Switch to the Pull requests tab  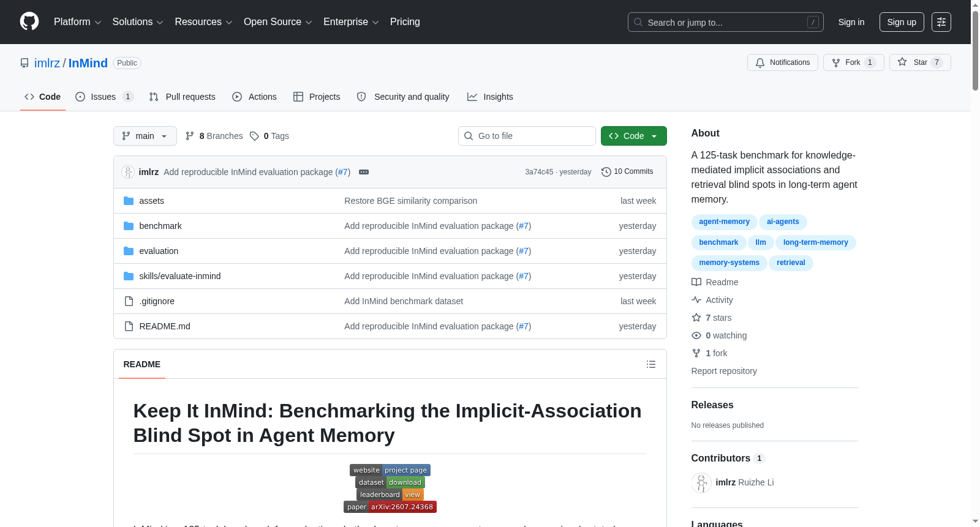[183, 97]
